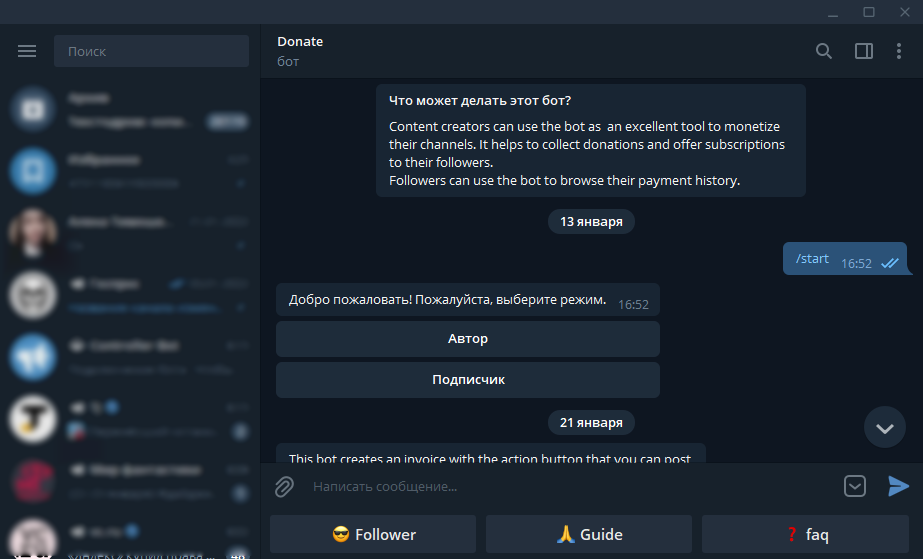Choose the Подписчик inline button
The height and width of the screenshot is (559, 923).
pyautogui.click(x=467, y=380)
